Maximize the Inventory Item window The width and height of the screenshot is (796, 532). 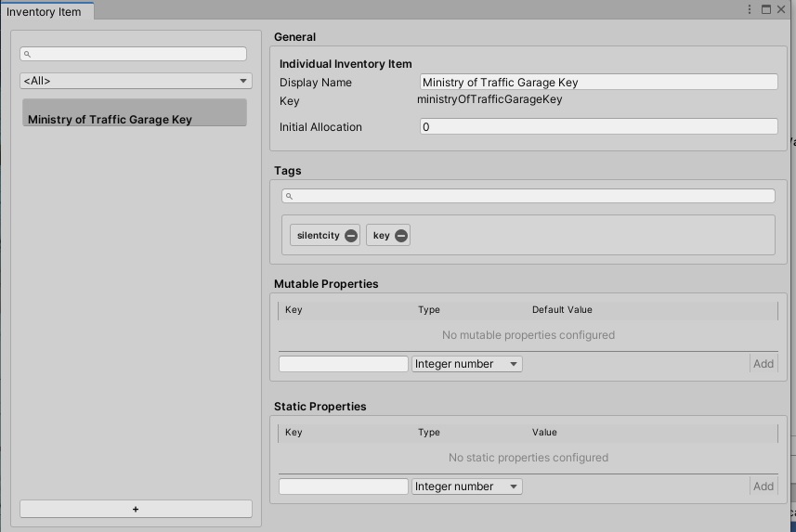tap(766, 9)
